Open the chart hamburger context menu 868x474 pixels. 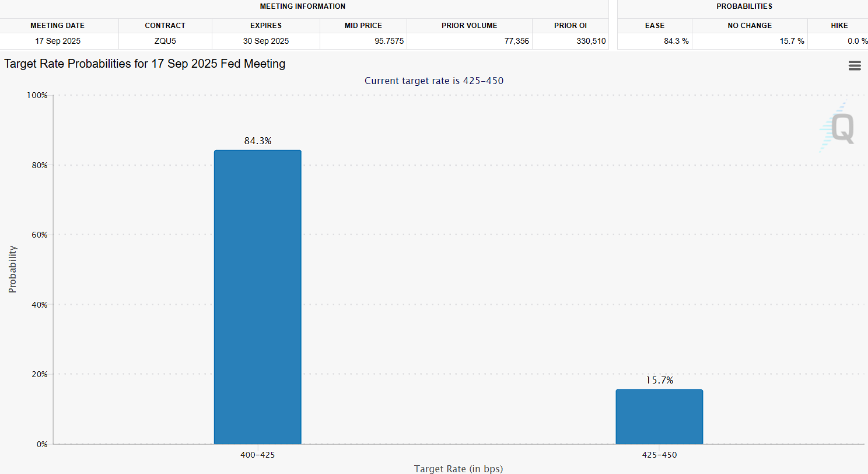(855, 66)
